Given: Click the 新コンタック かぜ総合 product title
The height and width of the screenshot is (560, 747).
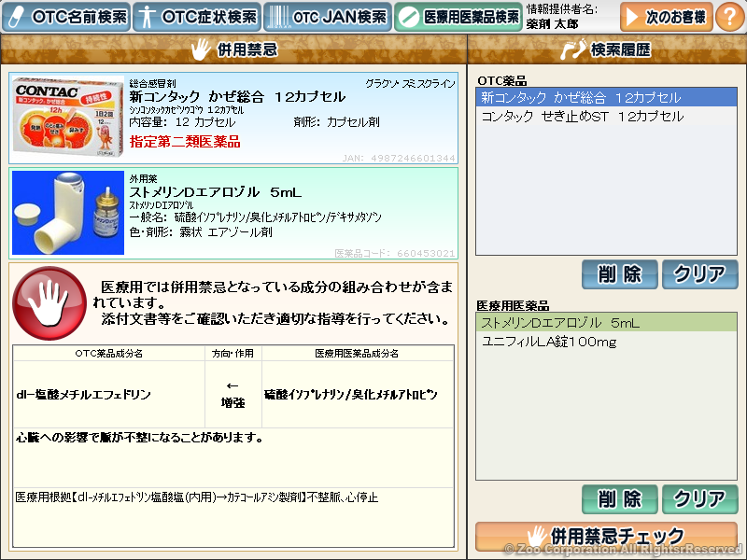Looking at the screenshot, I should pyautogui.click(x=237, y=97).
